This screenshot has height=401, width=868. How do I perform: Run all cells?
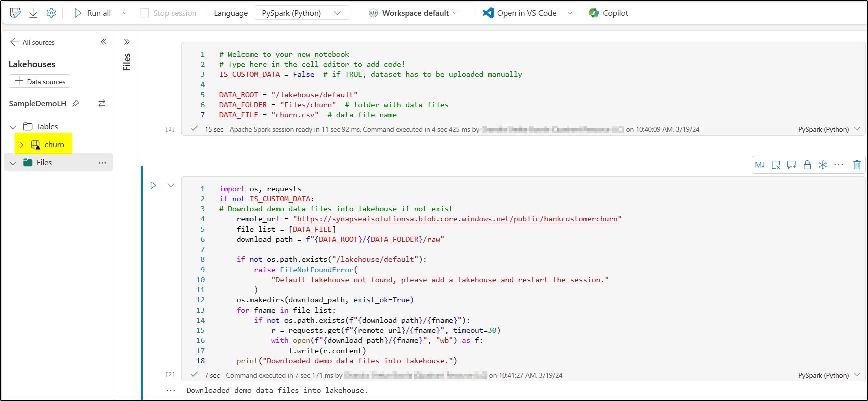pos(93,13)
